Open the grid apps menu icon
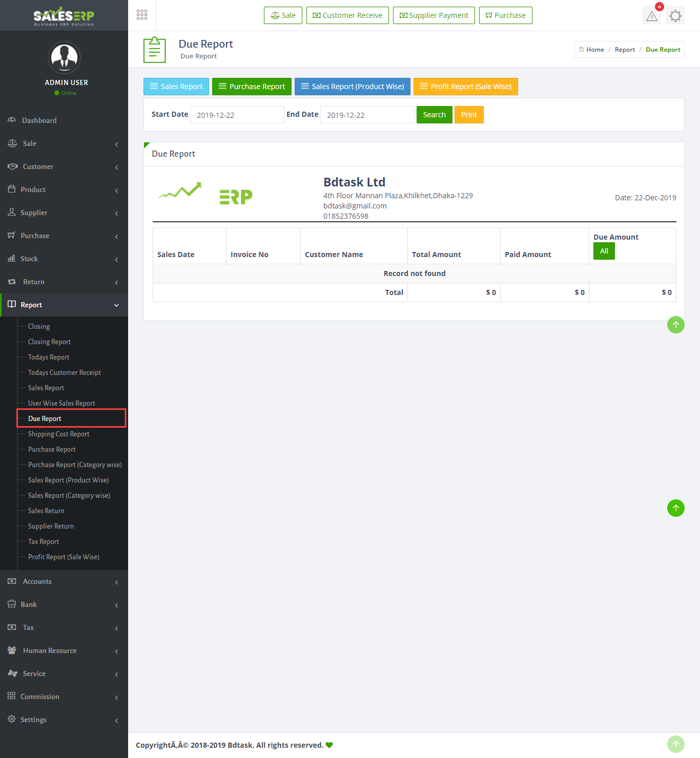Image resolution: width=700 pixels, height=758 pixels. point(142,15)
